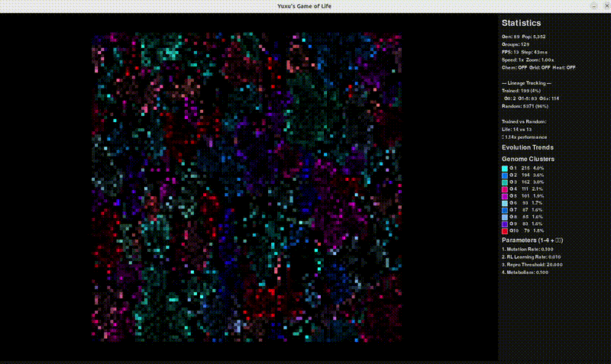Click the Speed: 1x value
The width and height of the screenshot is (611, 364).
(512, 60)
